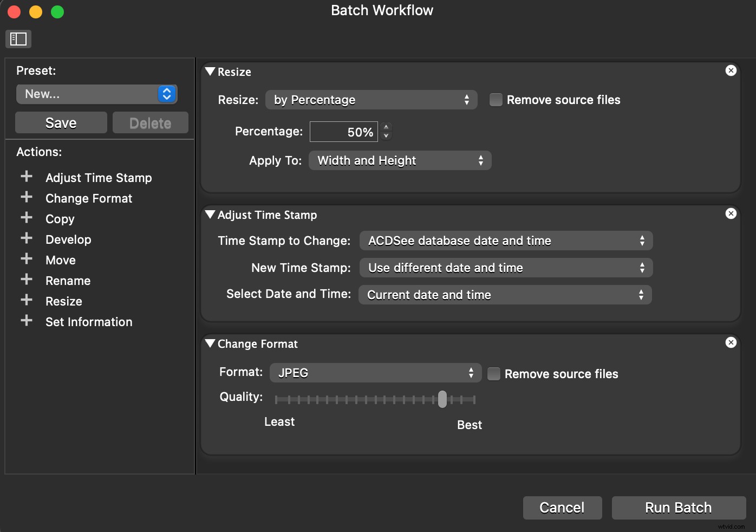Image resolution: width=756 pixels, height=532 pixels.
Task: Click the plus icon next to Resize
Action: point(26,301)
